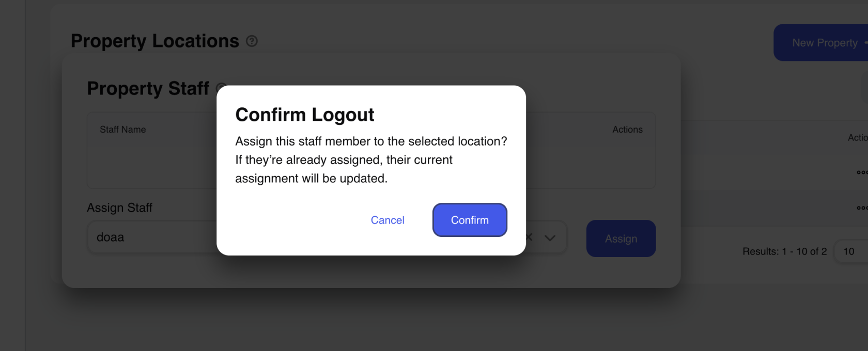The width and height of the screenshot is (868, 351).
Task: Click the dialog's assignment message text
Action: pos(371,160)
